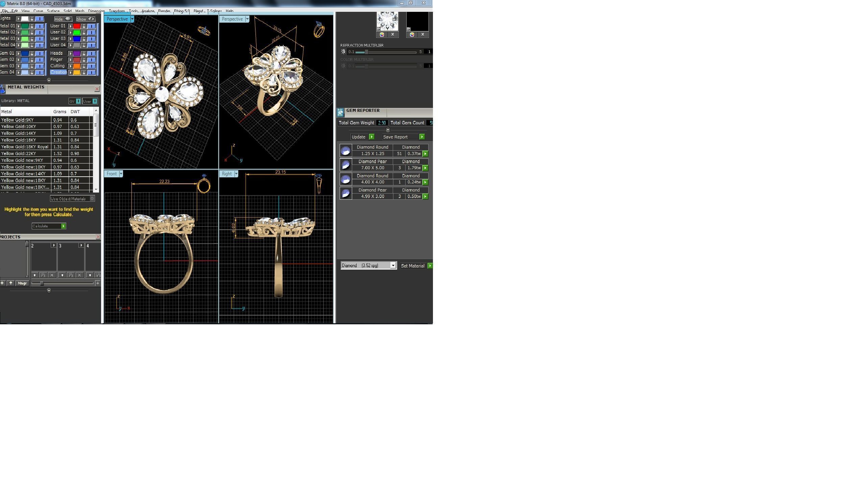Screen dimensions: 849x504
Task: Click the add project plus icon beside Mngr
Action: (x=2, y=283)
